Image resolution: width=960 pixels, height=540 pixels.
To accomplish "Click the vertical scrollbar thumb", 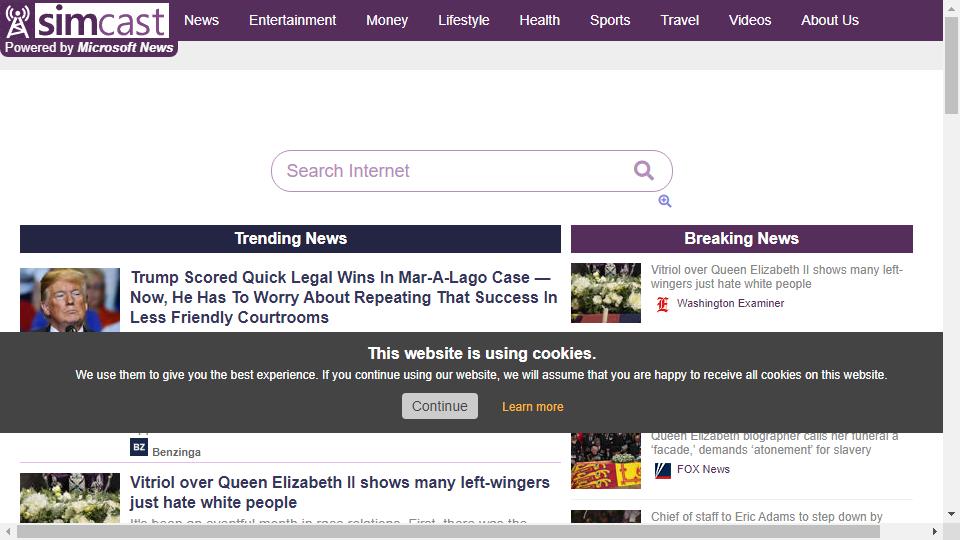I will point(951,65).
